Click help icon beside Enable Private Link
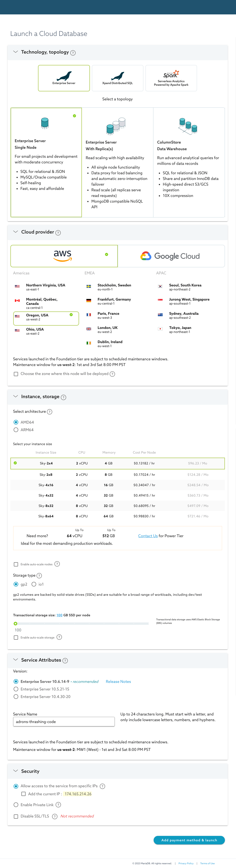Screen dimensions: 236x868 pos(58,805)
